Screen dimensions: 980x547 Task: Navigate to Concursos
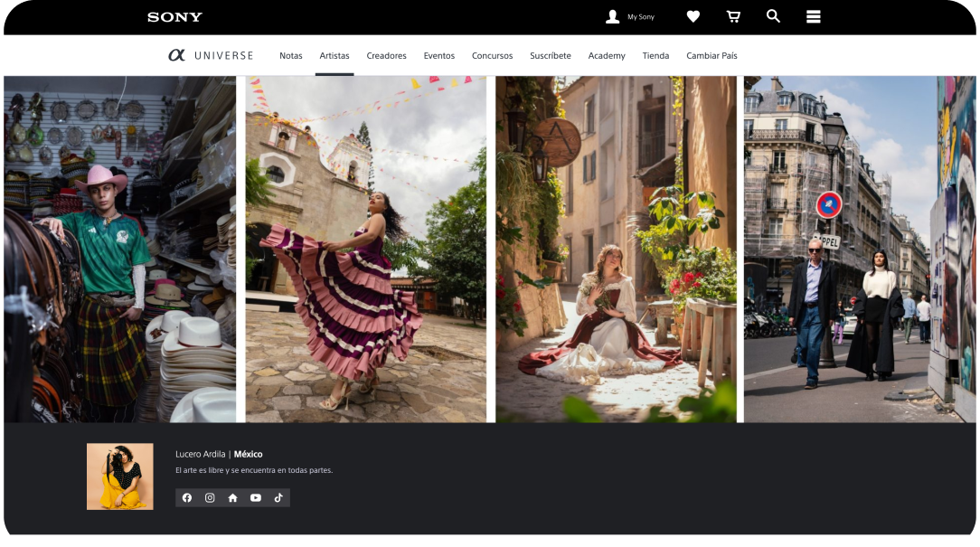click(492, 56)
